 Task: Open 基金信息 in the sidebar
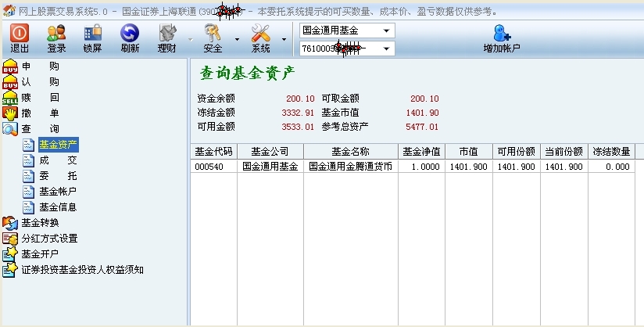(58, 207)
